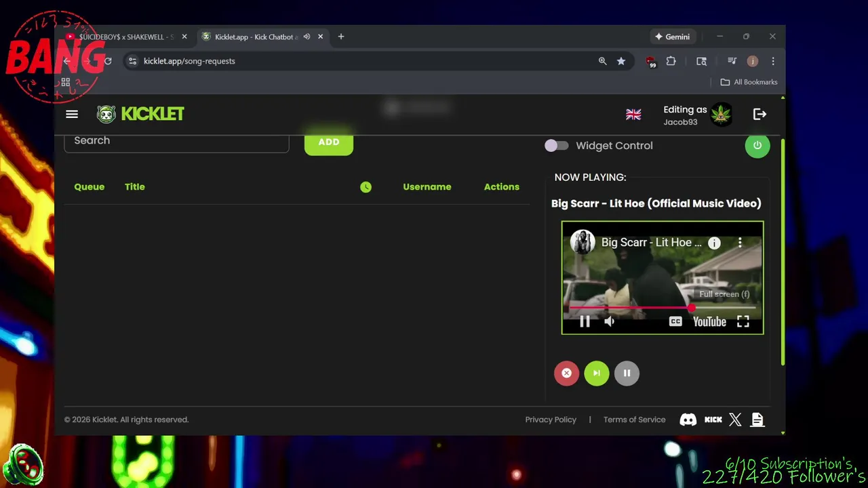Focus the song Search field
This screenshot has width=868, height=488.
click(176, 141)
